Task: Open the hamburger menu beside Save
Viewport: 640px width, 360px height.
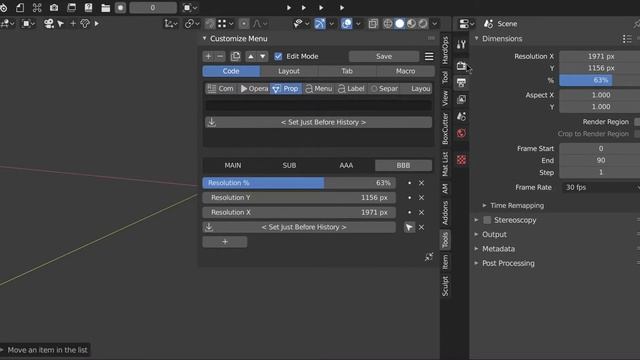Action: click(429, 56)
